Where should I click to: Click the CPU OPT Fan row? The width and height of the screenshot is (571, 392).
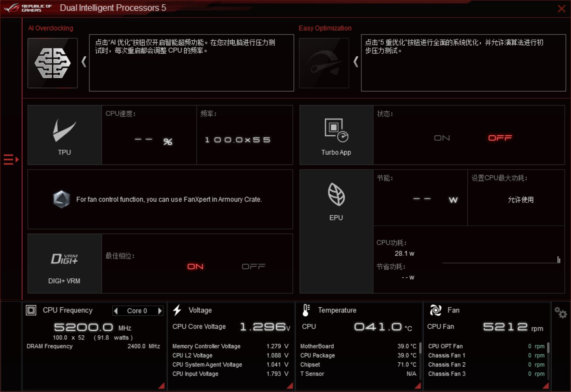pyautogui.click(x=486, y=346)
